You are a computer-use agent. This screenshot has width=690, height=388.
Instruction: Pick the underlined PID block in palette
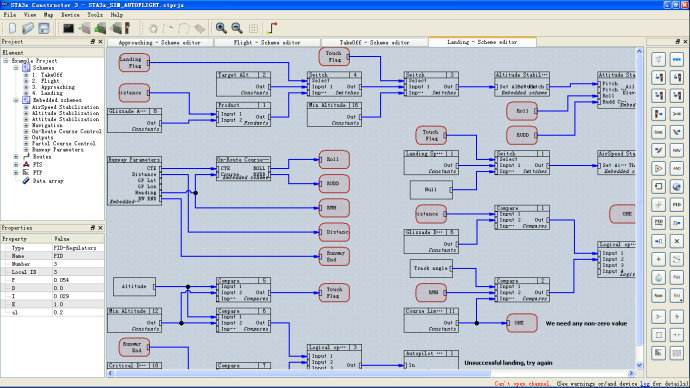[x=658, y=223]
